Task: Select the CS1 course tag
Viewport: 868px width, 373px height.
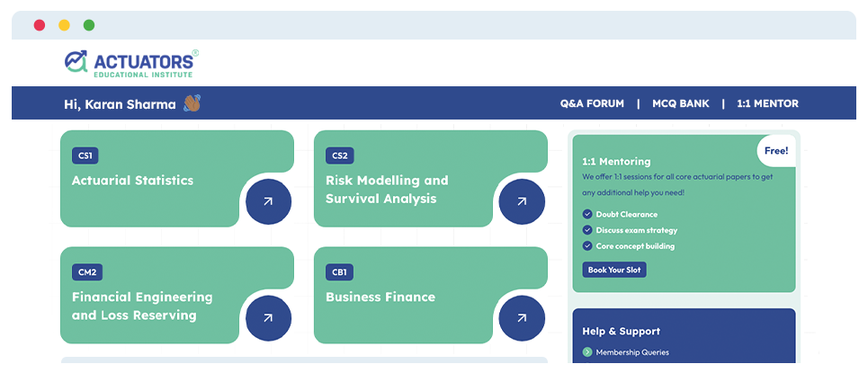Action: [85, 156]
